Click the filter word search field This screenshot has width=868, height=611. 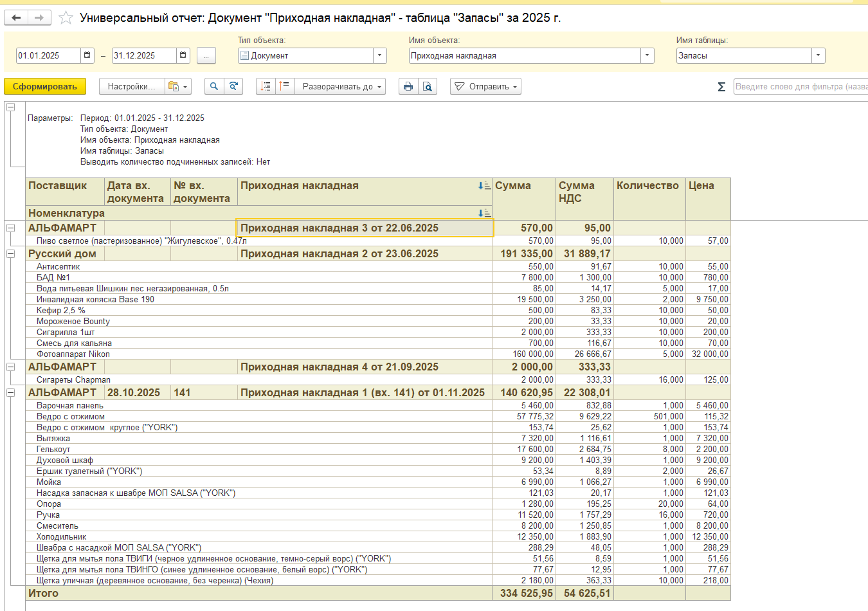800,86
